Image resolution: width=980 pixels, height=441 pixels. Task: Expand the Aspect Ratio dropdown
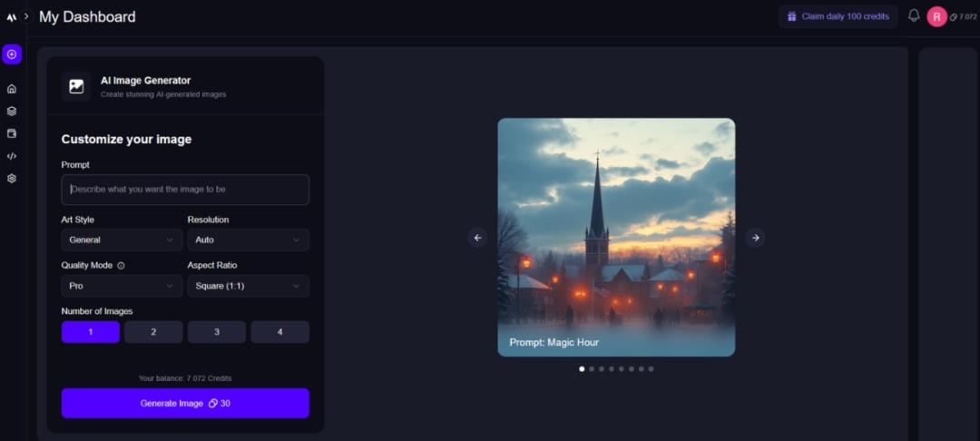point(248,286)
